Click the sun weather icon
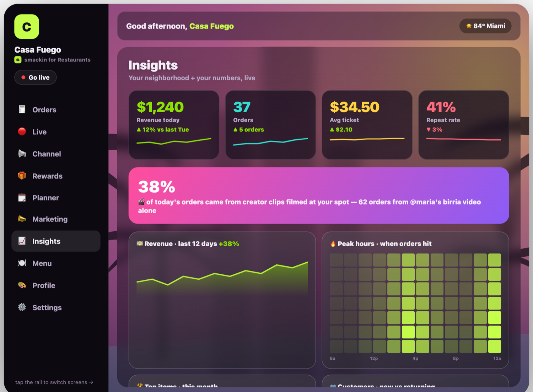533x392 pixels. pyautogui.click(x=469, y=26)
